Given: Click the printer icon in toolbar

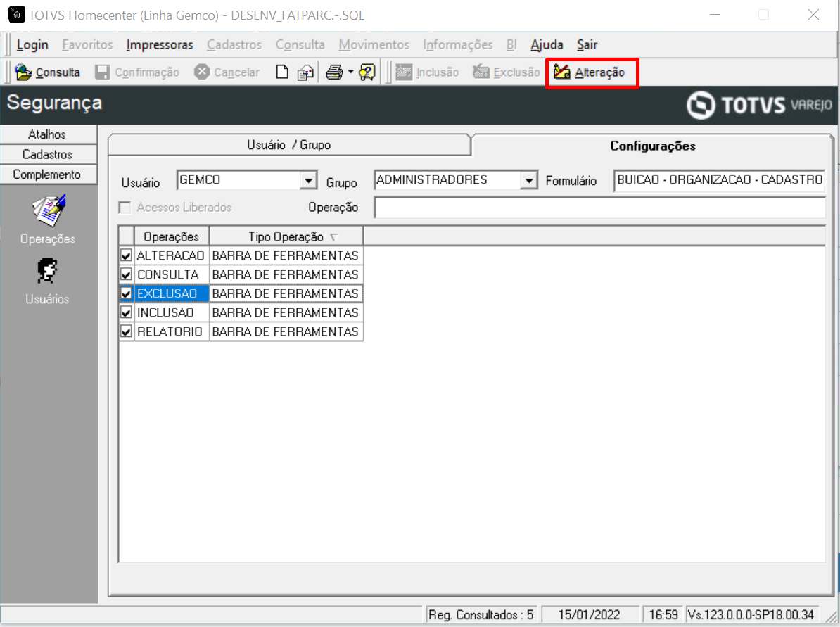Looking at the screenshot, I should coord(334,72).
